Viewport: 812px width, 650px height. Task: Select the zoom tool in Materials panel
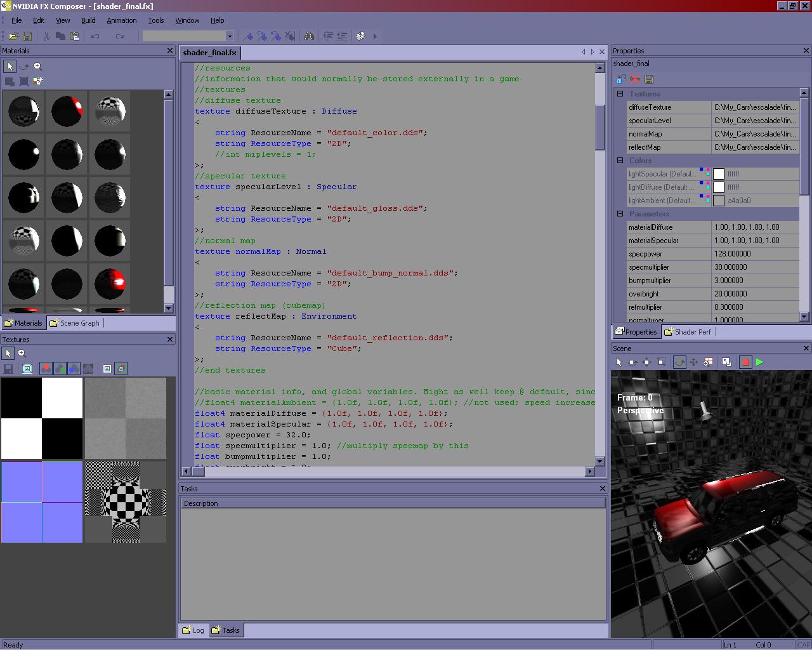(x=37, y=66)
